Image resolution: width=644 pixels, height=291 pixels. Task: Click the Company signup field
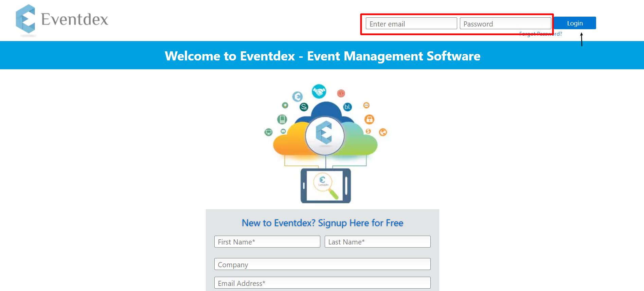coord(322,264)
